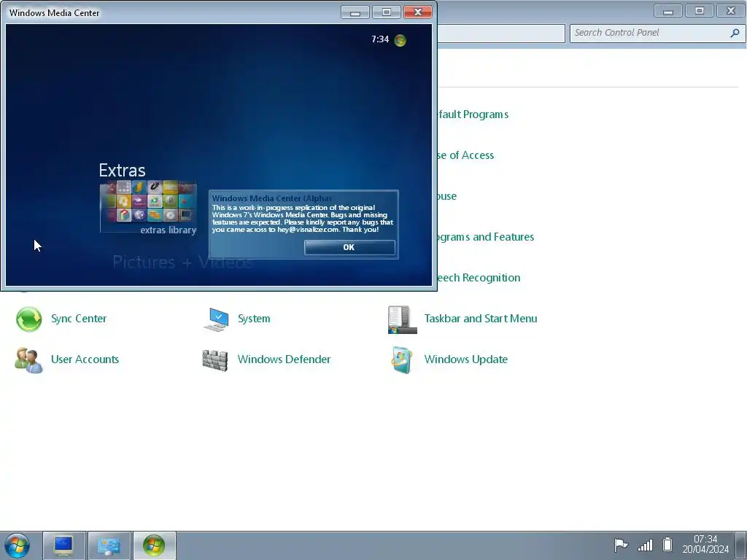Open Sync Center icon in Control Panel
This screenshot has width=747, height=560.
pyautogui.click(x=29, y=319)
